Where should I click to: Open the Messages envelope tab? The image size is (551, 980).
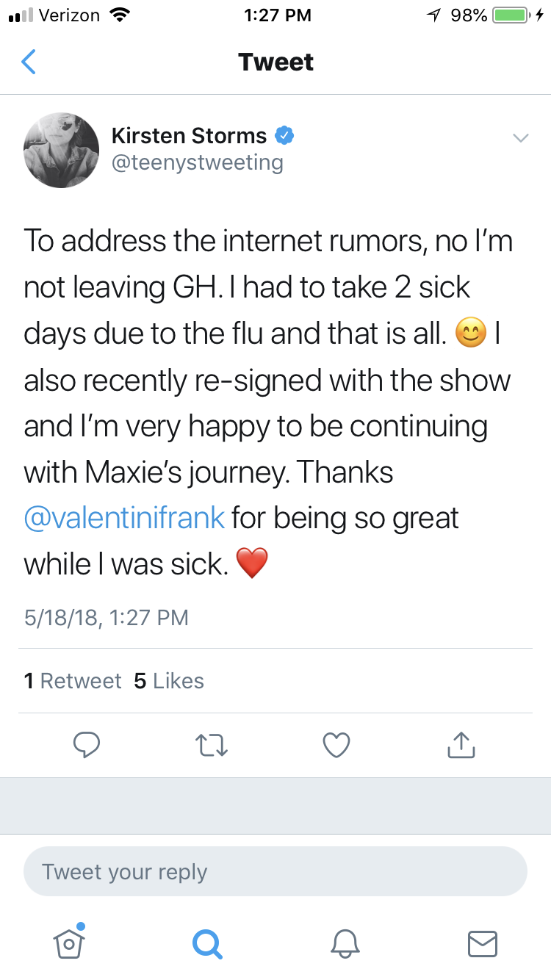pyautogui.click(x=483, y=942)
